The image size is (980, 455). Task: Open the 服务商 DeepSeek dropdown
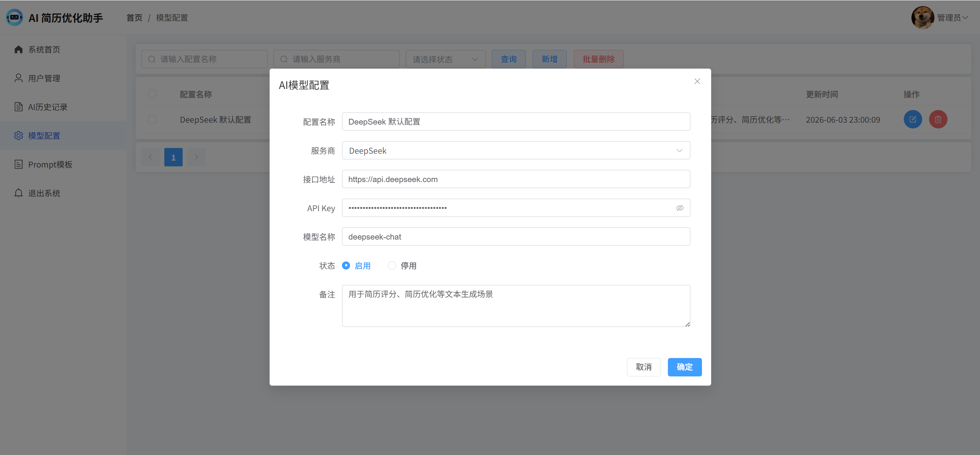tap(516, 150)
